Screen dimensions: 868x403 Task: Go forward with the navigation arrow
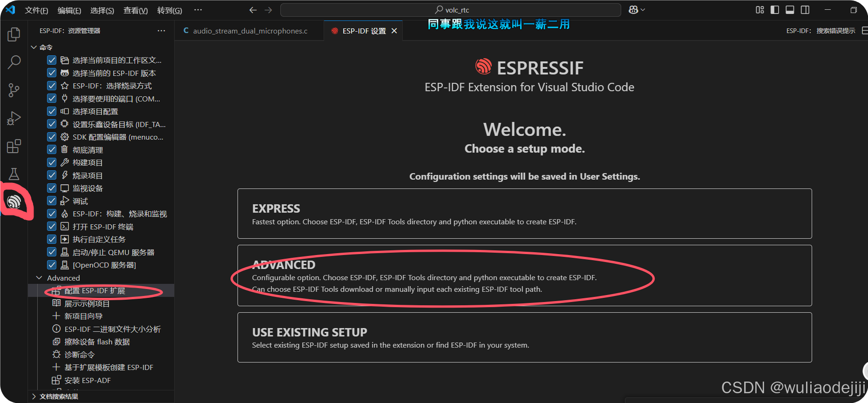click(268, 10)
